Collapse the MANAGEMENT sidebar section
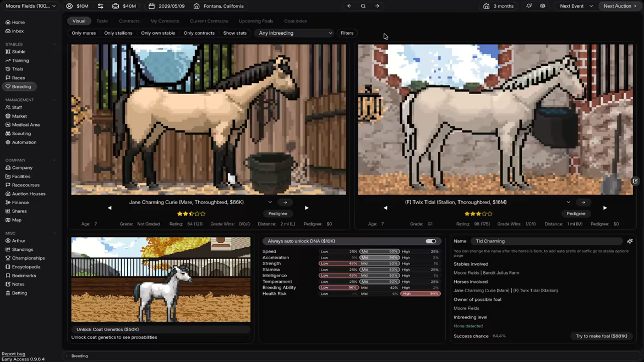Viewport: 644px width, 362px height. click(x=54, y=100)
